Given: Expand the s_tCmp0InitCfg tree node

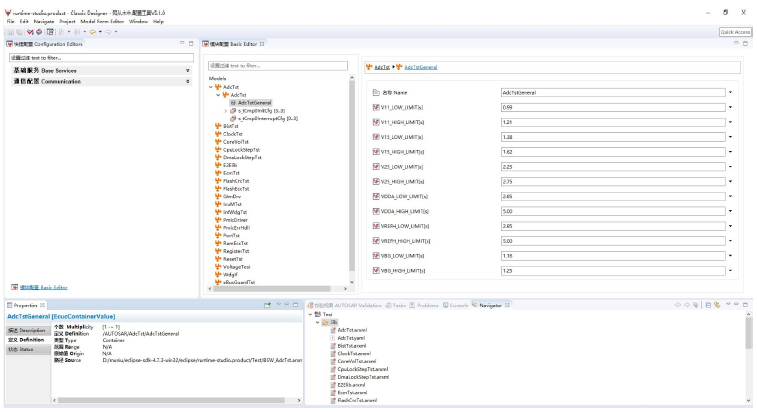Looking at the screenshot, I should pyautogui.click(x=225, y=111).
